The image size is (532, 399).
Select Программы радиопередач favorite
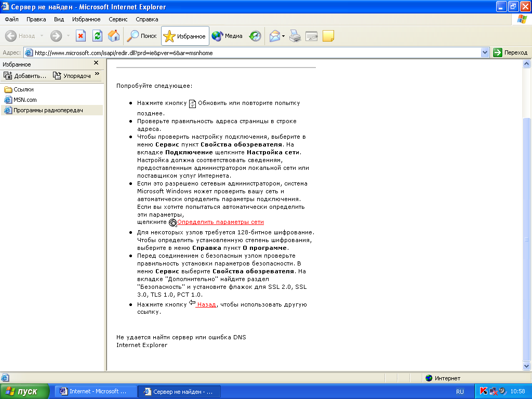pos(52,110)
